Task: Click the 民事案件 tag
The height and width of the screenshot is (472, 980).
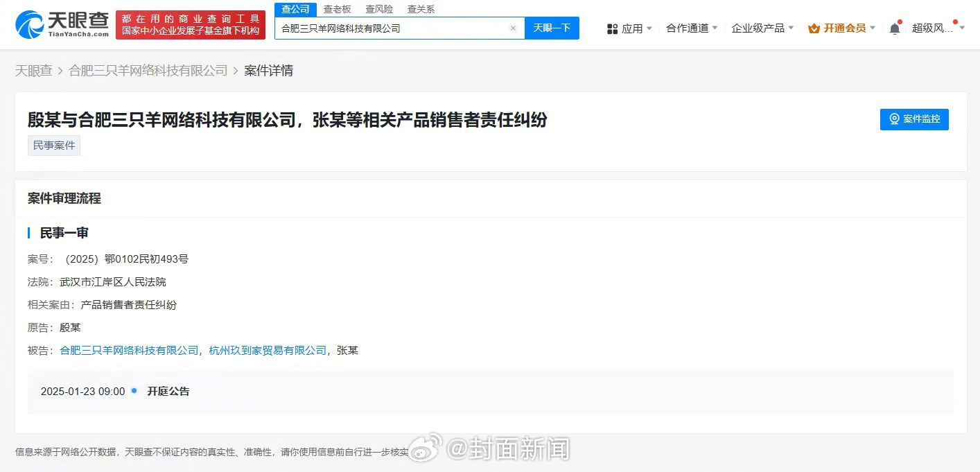Action: (x=54, y=146)
